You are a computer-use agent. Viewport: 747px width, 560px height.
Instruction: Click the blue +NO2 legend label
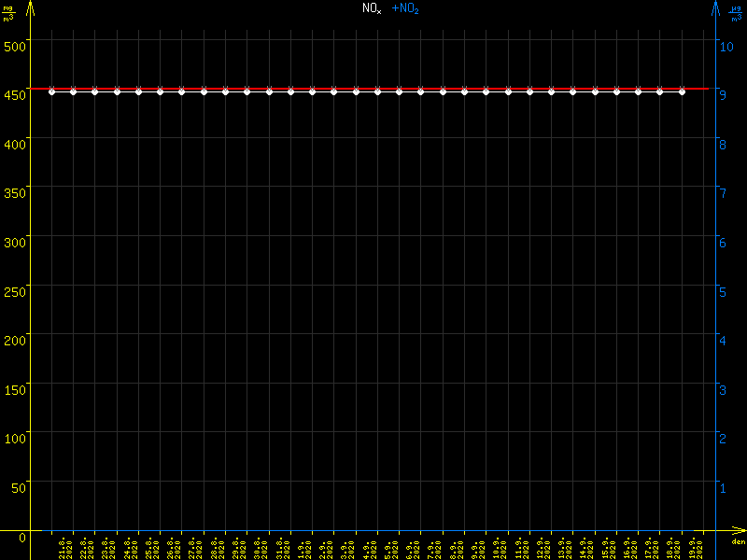405,8
